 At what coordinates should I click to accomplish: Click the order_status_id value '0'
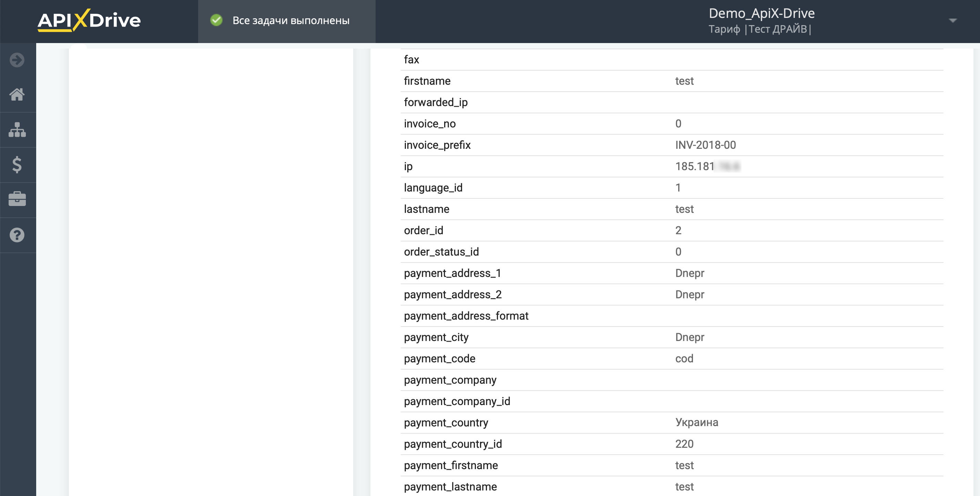678,252
